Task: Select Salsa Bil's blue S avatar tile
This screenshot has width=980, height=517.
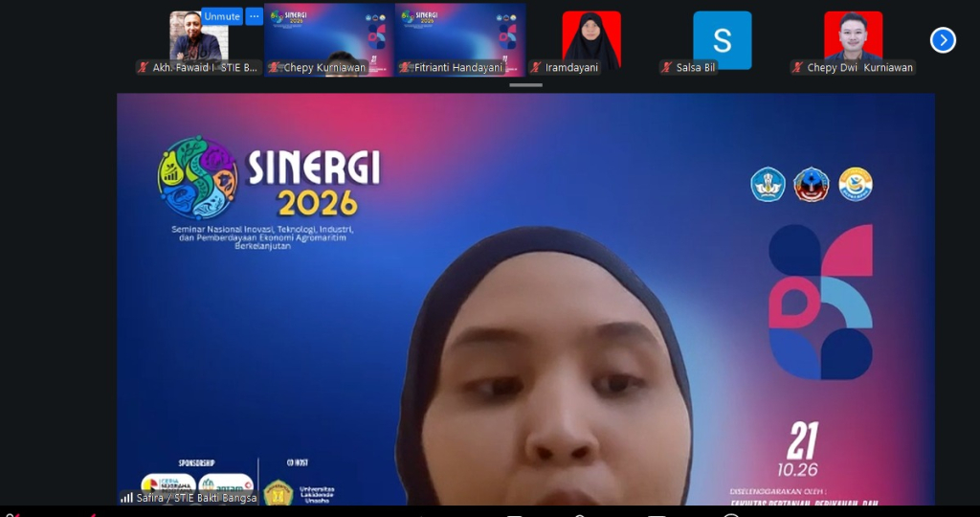Action: tap(722, 40)
